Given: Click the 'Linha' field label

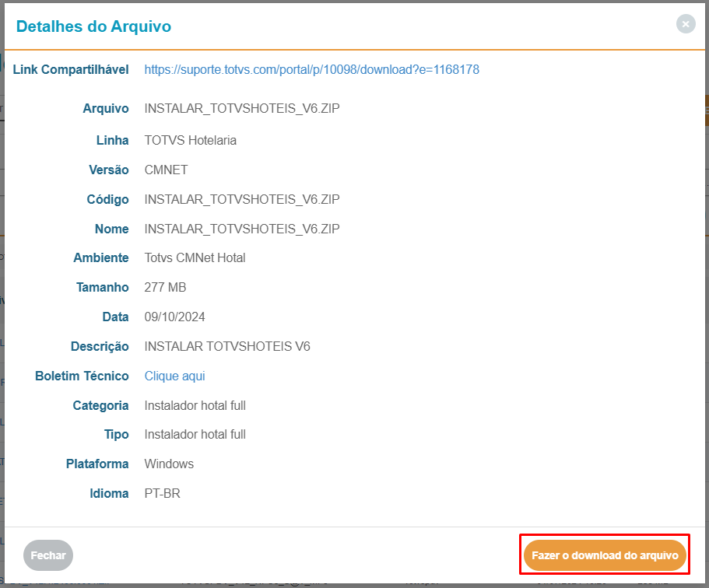Looking at the screenshot, I should coord(112,141).
